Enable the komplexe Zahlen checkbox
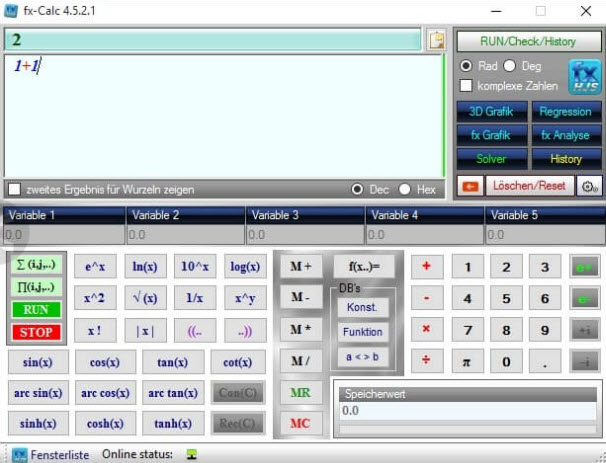 (x=466, y=85)
